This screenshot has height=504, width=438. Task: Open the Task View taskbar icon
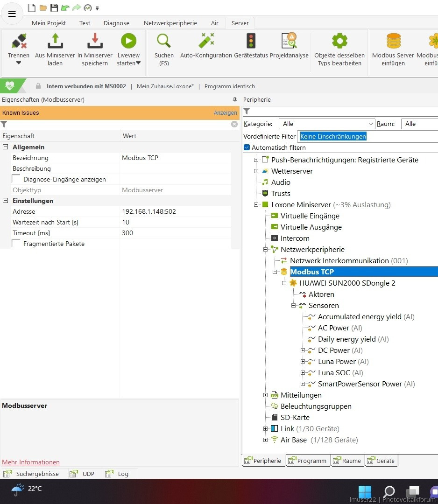413,491
